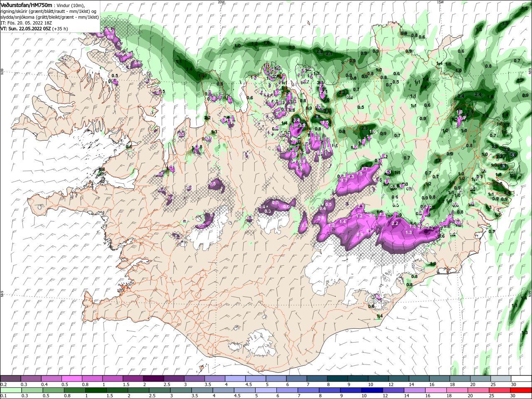532x399 pixels.
Task: Select the dark teal swatch between 8 and 9
Action: (337, 379)
